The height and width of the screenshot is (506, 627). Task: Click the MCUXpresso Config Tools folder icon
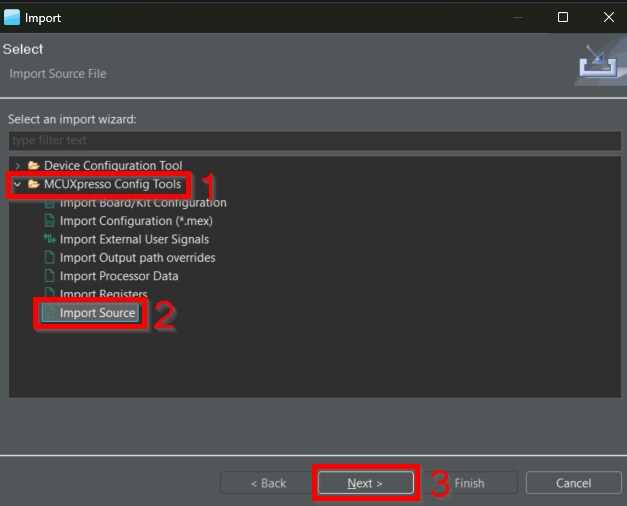click(x=34, y=185)
